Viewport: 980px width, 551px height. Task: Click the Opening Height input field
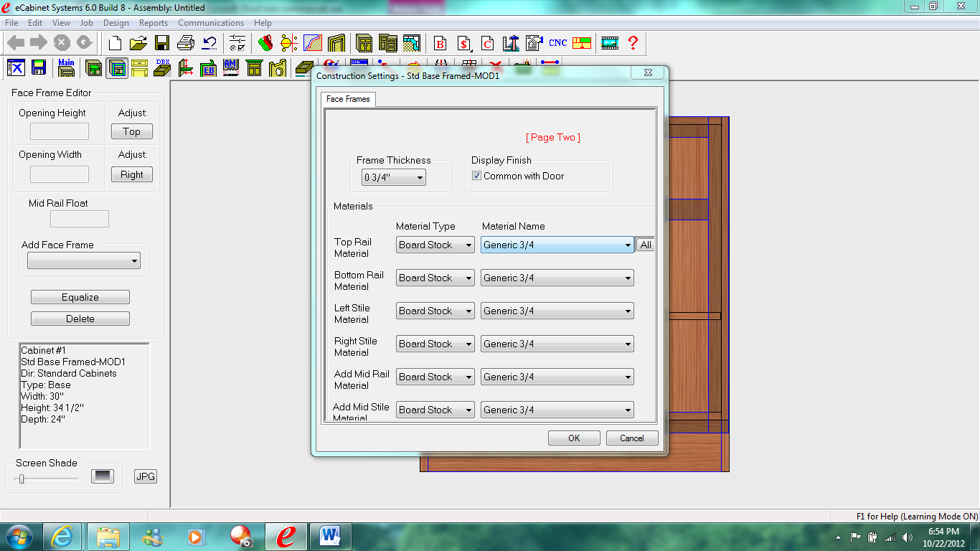point(60,132)
